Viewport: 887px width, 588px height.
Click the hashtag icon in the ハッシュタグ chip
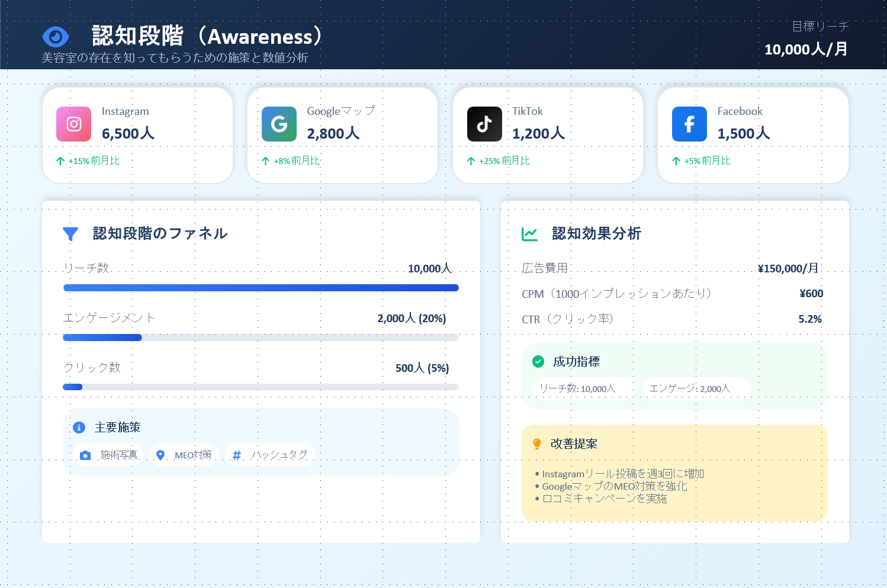237,455
